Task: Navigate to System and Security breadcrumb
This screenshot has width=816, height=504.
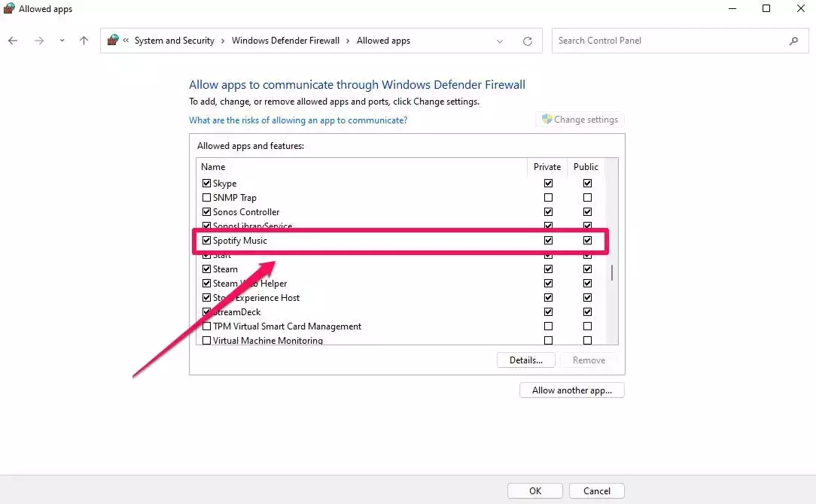Action: point(174,41)
